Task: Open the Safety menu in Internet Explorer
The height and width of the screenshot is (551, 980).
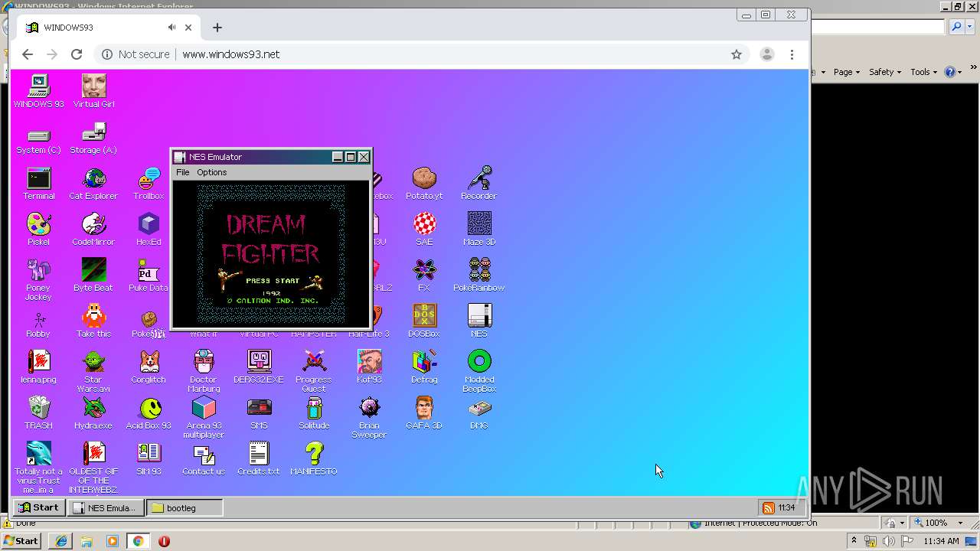Action: tap(885, 72)
